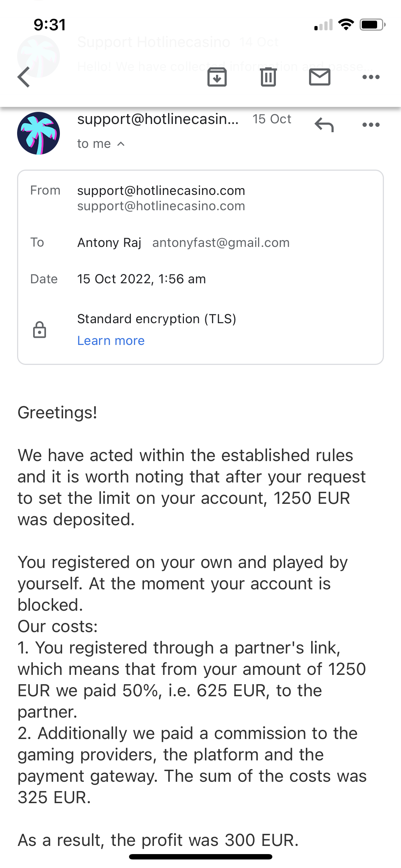Tap the 'Greetings!' line in email body
The width and height of the screenshot is (401, 868).
click(x=57, y=413)
